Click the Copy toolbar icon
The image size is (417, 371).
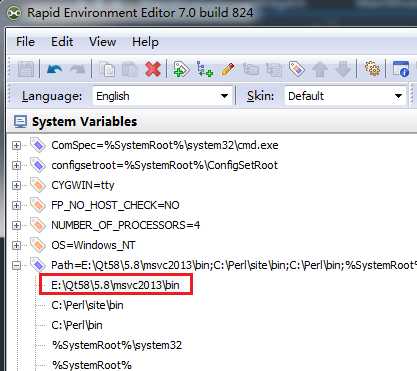(x=107, y=69)
